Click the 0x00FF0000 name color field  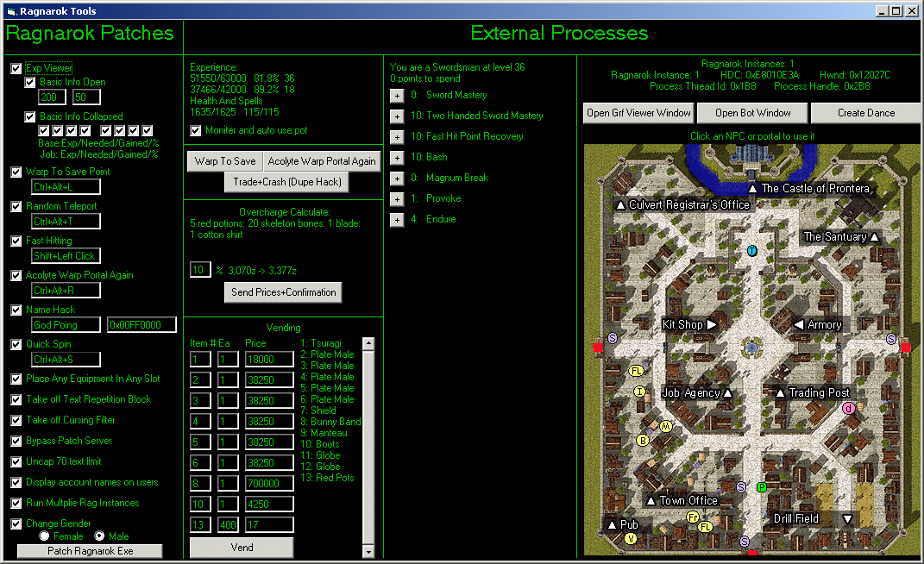point(141,325)
